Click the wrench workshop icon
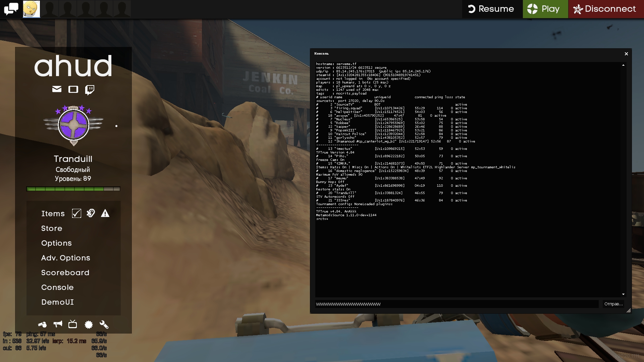Viewport: 644px width, 362px height. (104, 324)
